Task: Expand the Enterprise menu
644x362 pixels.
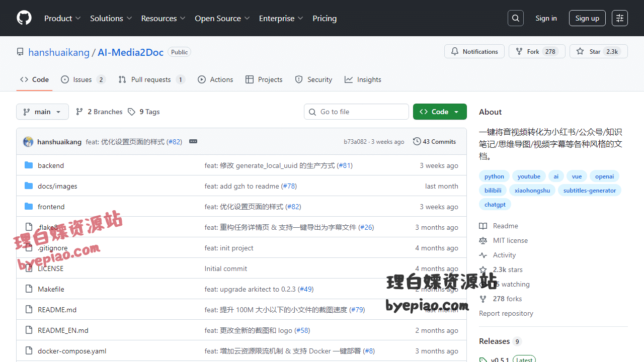Action: (281, 18)
